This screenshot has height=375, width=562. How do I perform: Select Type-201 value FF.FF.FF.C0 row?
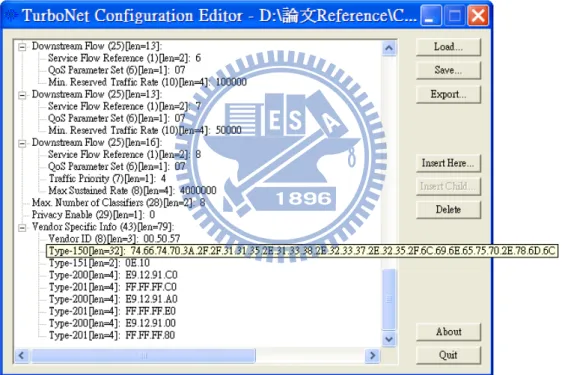[113, 287]
